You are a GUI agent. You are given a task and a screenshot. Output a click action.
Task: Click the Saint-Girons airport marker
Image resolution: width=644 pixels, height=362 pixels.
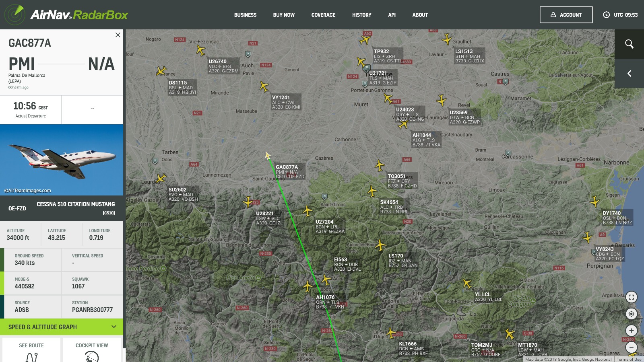[325, 197]
